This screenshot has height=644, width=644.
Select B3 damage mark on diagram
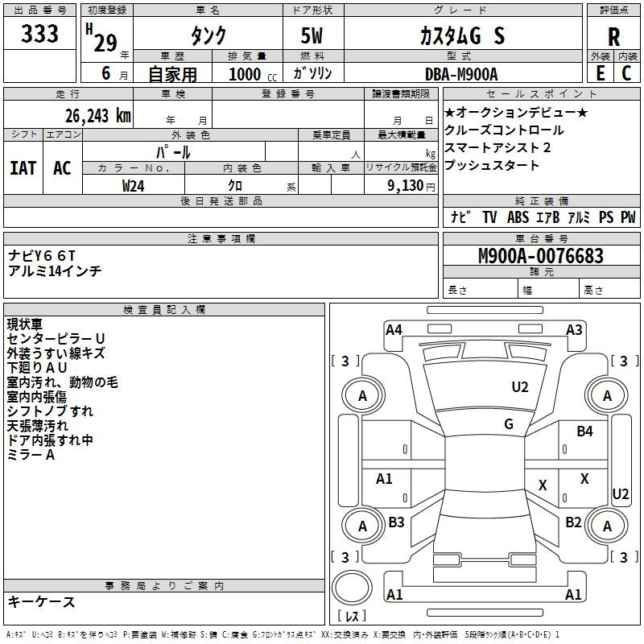(396, 522)
